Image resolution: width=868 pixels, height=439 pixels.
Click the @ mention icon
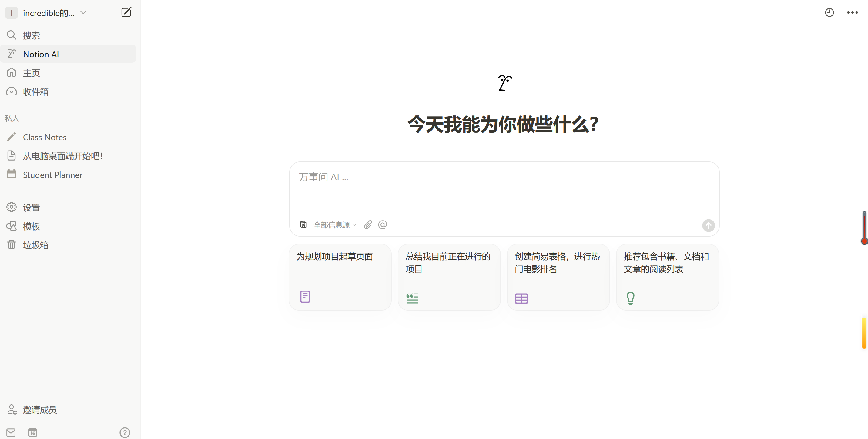pyautogui.click(x=382, y=224)
